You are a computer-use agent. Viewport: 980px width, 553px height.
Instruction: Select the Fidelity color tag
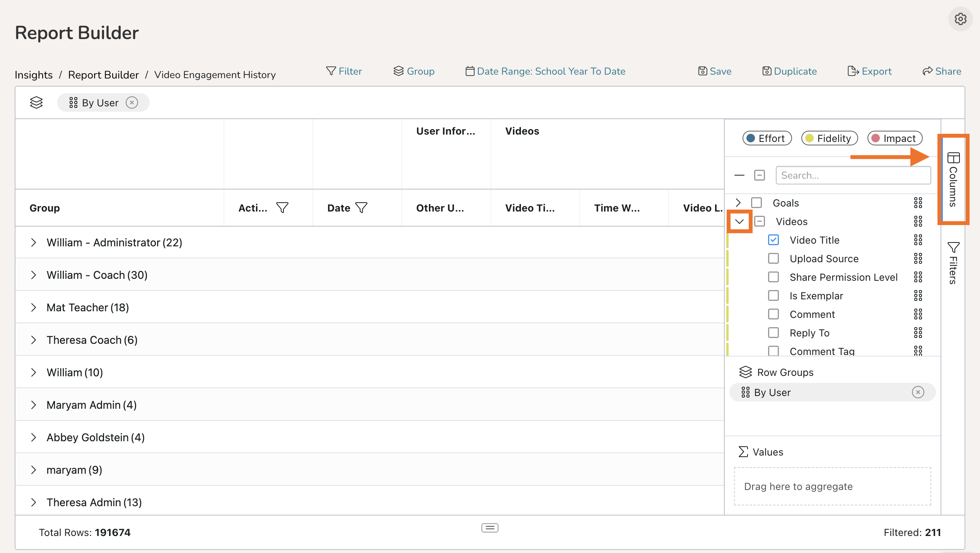(x=830, y=138)
